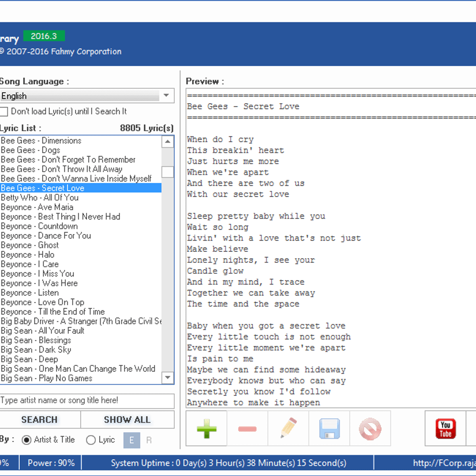The height and width of the screenshot is (476, 476).
Task: Click the SEARCH button
Action: coord(40,420)
